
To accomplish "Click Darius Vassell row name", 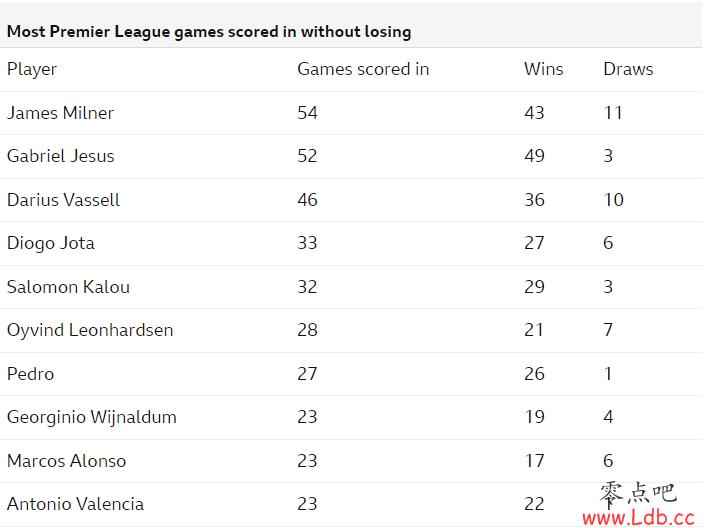I will [63, 200].
